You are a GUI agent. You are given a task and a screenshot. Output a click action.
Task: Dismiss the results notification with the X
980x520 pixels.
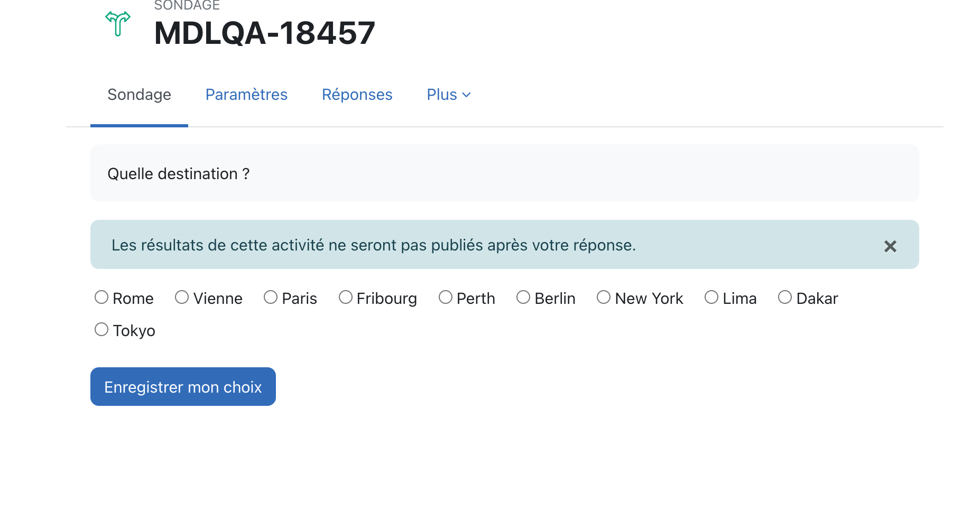(890, 246)
